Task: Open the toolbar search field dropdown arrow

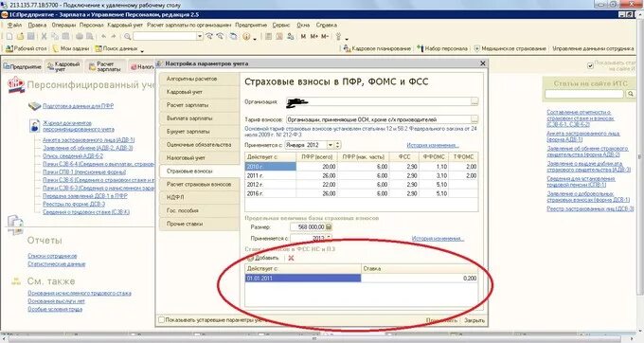Action: [x=200, y=37]
